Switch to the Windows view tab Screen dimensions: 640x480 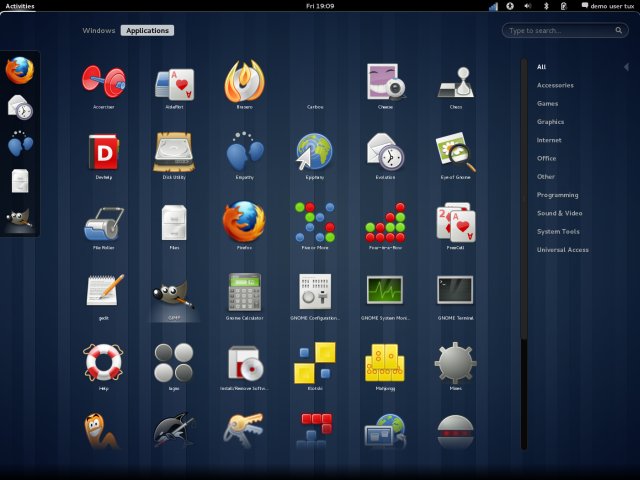[99, 30]
